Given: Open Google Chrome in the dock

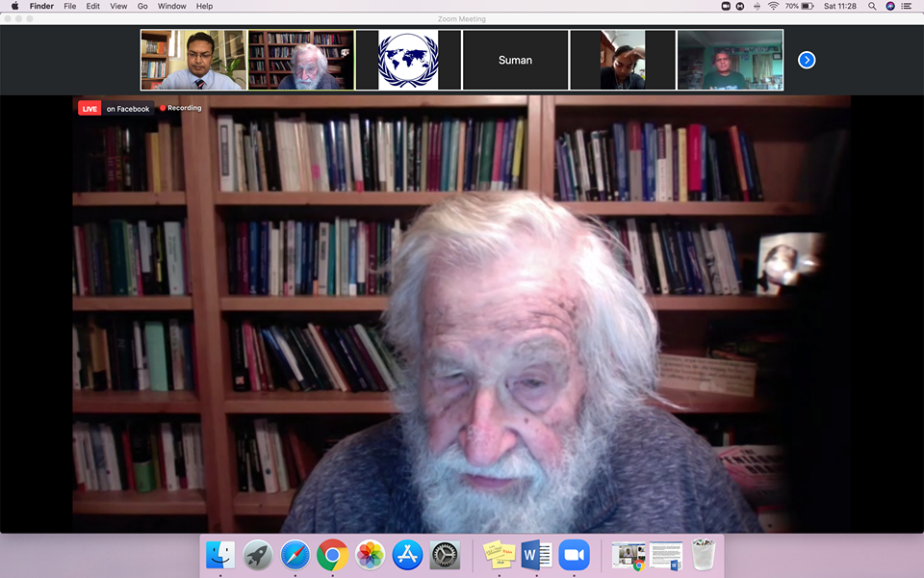Looking at the screenshot, I should 332,555.
